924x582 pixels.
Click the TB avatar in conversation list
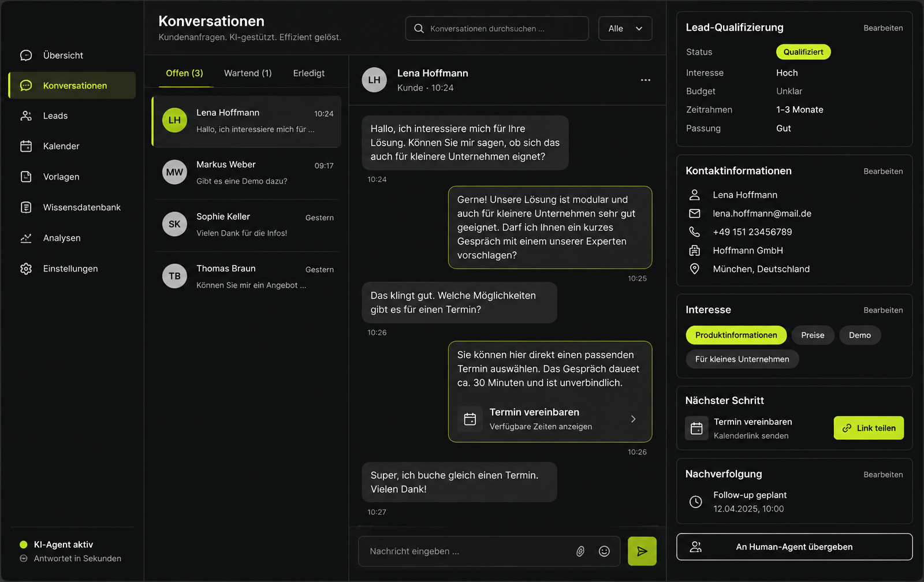(174, 276)
